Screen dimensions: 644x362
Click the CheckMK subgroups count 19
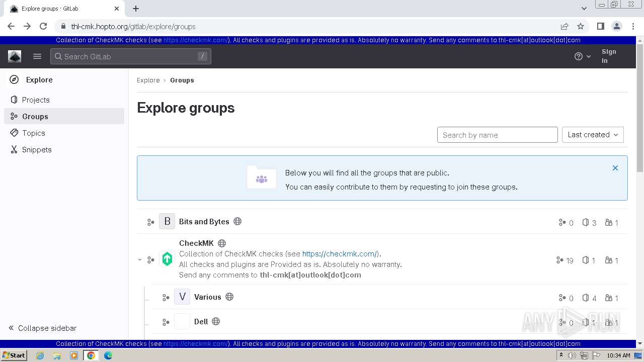coord(565,260)
